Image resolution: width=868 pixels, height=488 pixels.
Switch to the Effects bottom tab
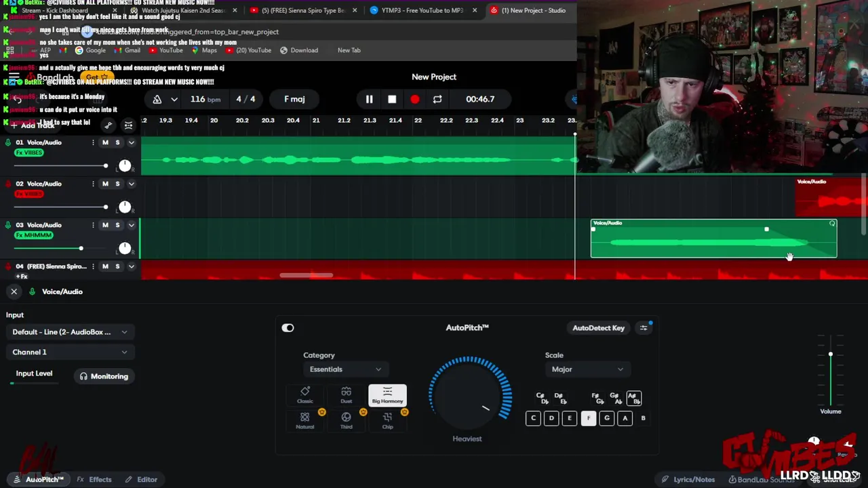click(94, 479)
